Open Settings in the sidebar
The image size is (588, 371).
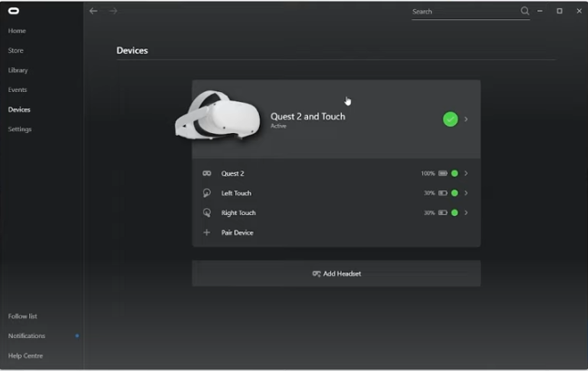coord(20,129)
